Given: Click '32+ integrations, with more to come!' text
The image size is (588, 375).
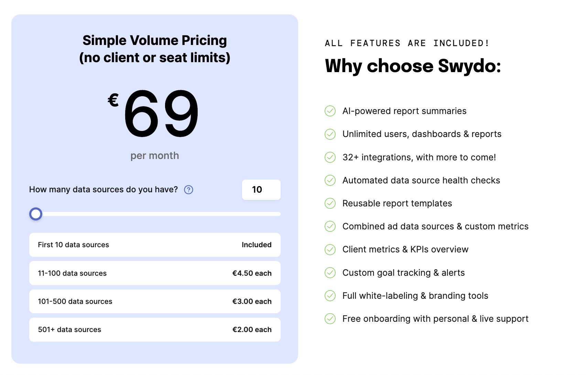Looking at the screenshot, I should (x=419, y=157).
